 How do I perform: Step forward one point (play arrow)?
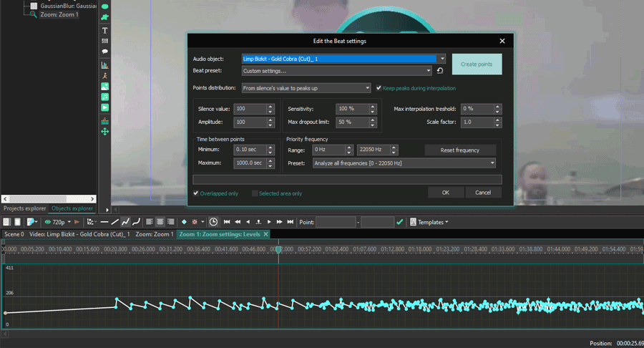point(269,222)
